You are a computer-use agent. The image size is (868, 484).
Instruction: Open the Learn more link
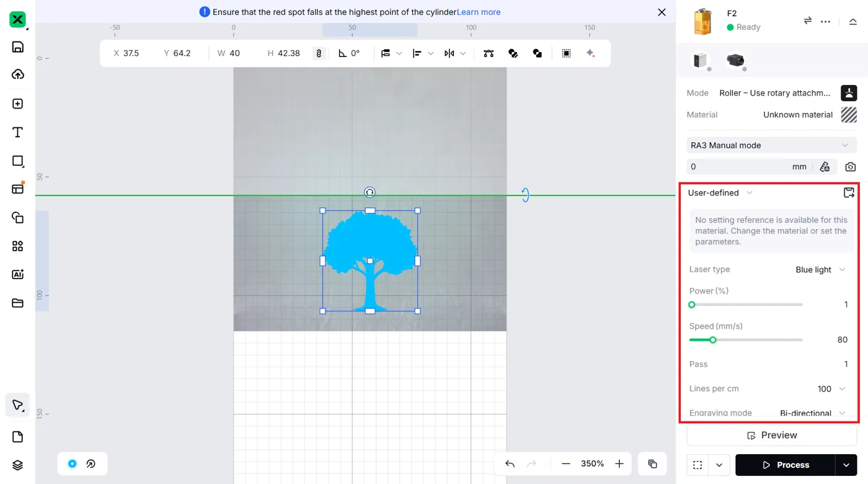pyautogui.click(x=479, y=12)
